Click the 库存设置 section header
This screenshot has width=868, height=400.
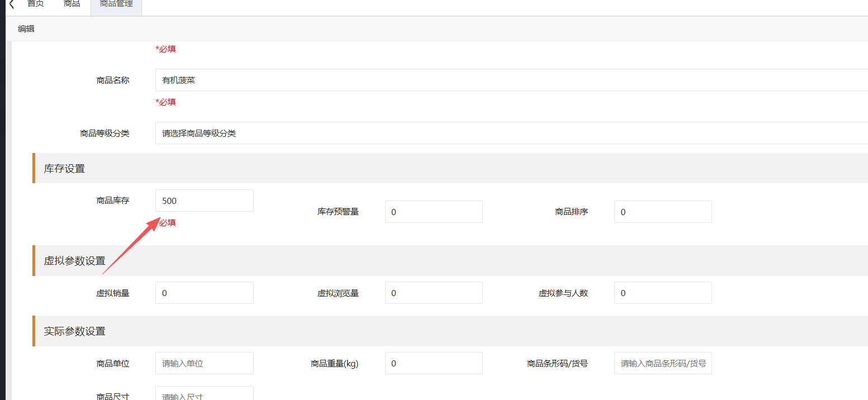65,169
